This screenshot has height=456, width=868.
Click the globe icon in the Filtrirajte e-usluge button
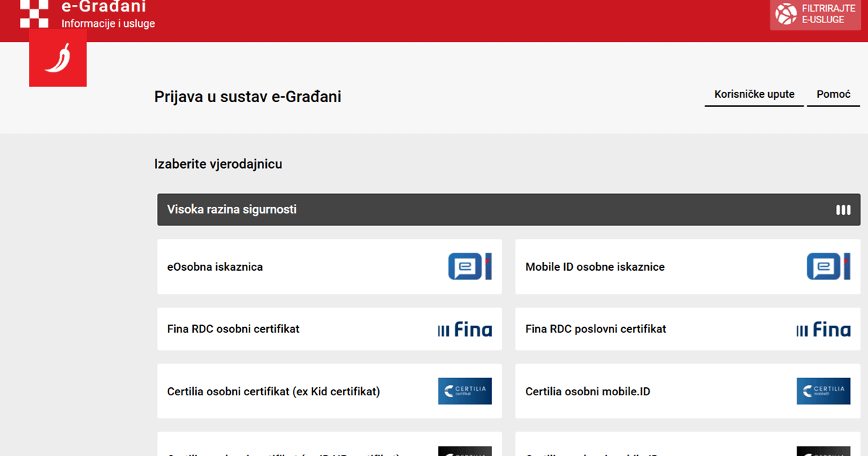click(786, 14)
